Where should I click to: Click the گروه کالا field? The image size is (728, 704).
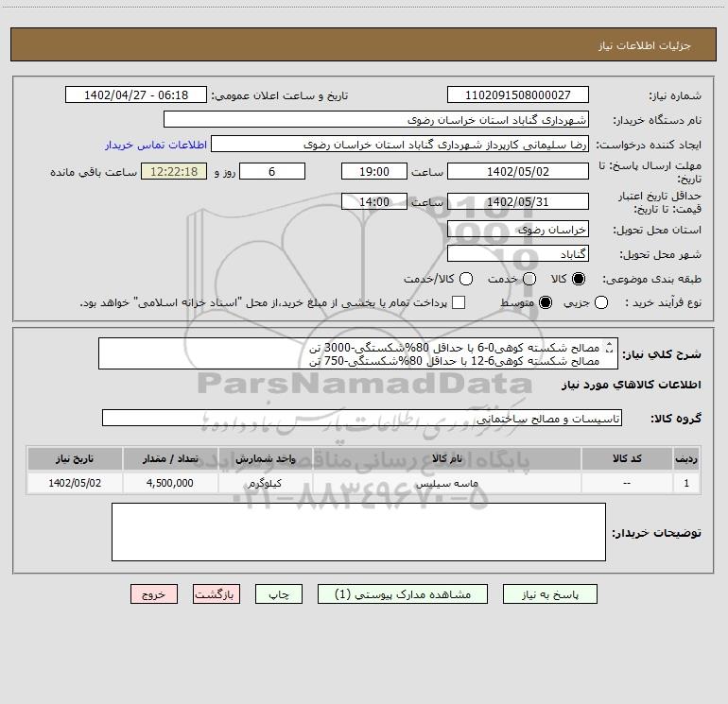(x=362, y=418)
